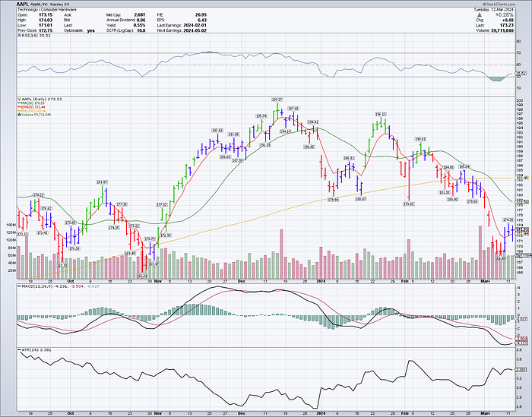Click the RSI(14) 35.52 indicator label
The width and height of the screenshot is (532, 417).
(x=36, y=35)
